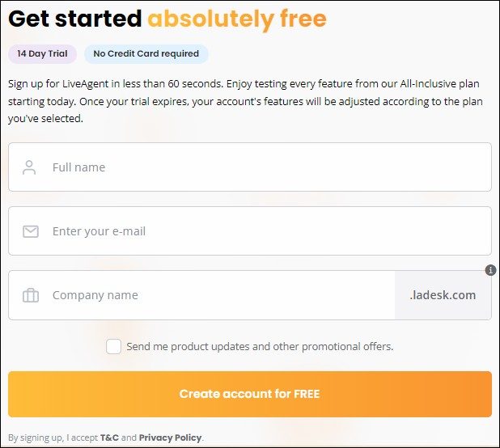Click the 'Send me product updates' label text
The image size is (500, 448).
[x=260, y=346]
